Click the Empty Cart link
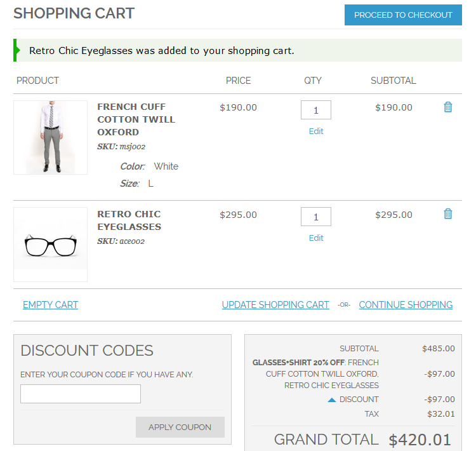476x451 pixels. (50, 305)
